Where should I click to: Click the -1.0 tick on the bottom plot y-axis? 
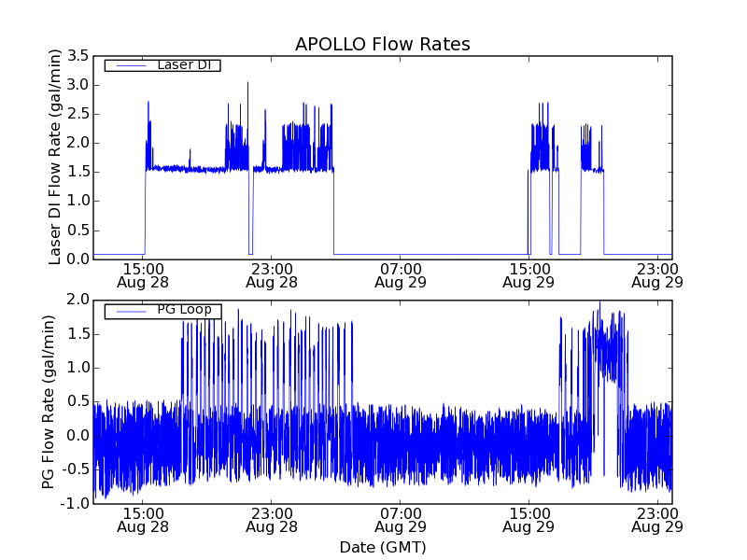point(76,503)
